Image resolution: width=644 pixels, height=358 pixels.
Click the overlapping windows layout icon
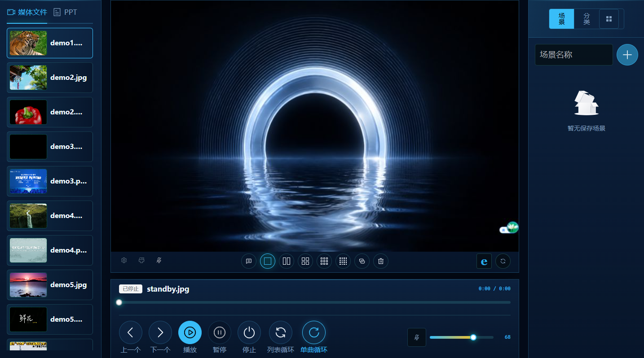pos(362,261)
